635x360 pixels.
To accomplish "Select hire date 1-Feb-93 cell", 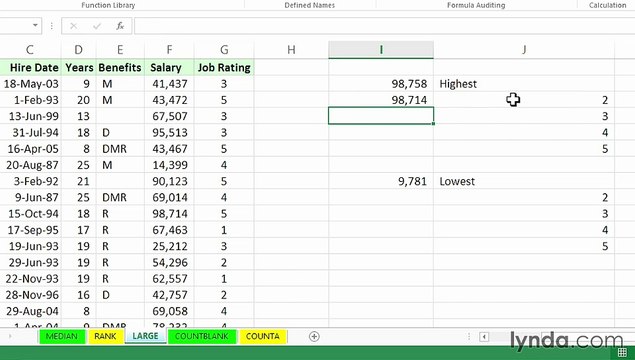I will [30, 100].
